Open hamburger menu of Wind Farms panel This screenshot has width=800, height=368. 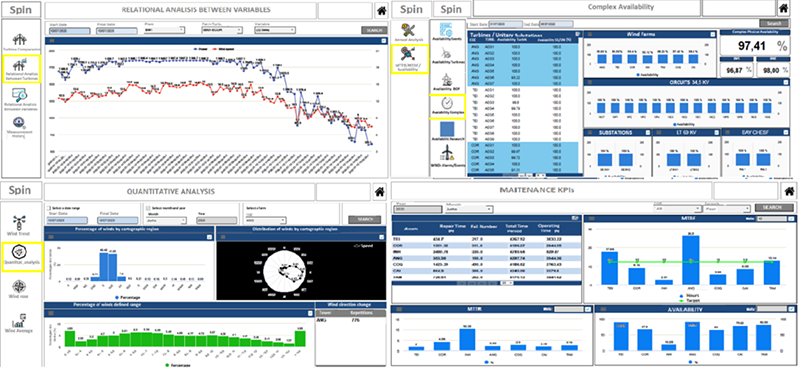[589, 35]
